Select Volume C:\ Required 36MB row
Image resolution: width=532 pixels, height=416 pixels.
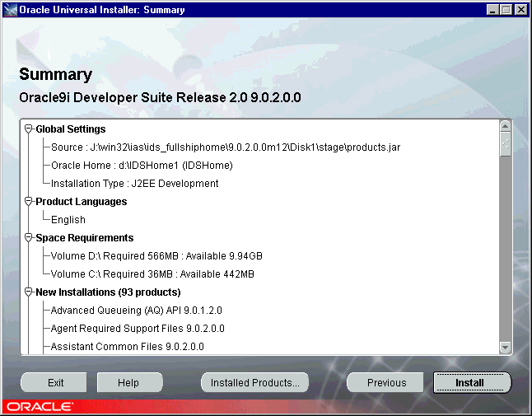point(152,274)
